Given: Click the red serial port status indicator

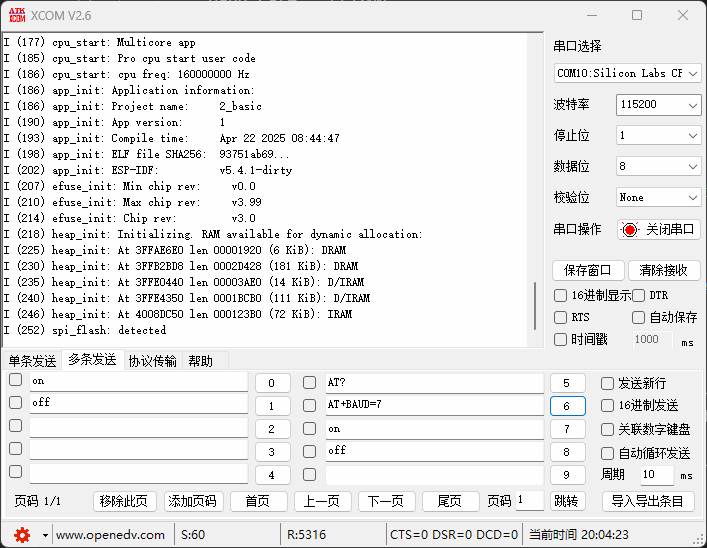Looking at the screenshot, I should coord(629,229).
